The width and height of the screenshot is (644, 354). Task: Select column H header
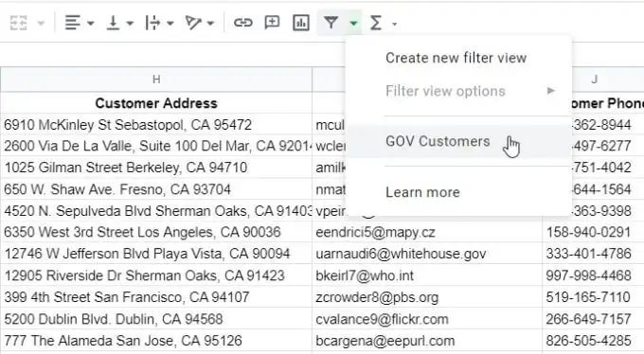click(156, 80)
